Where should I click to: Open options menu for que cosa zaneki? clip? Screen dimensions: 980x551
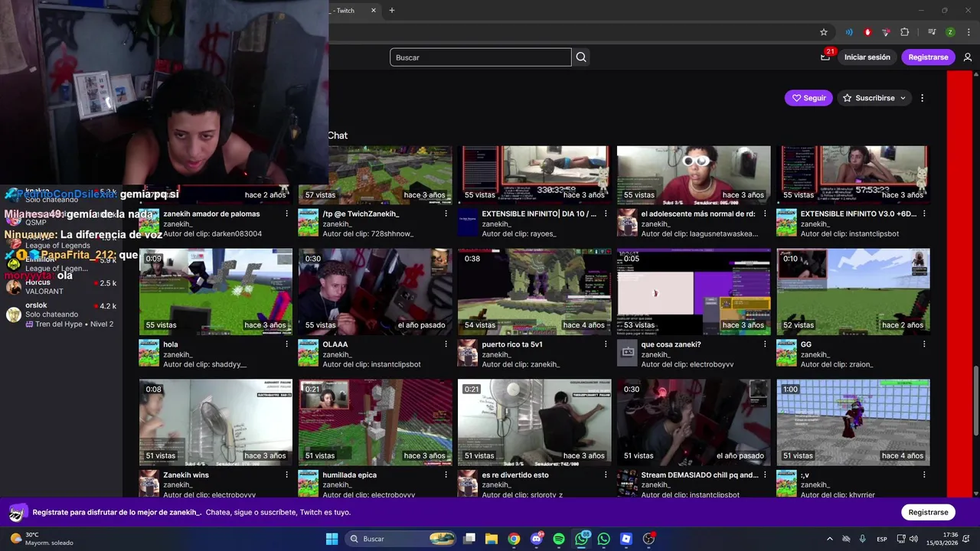(x=765, y=344)
